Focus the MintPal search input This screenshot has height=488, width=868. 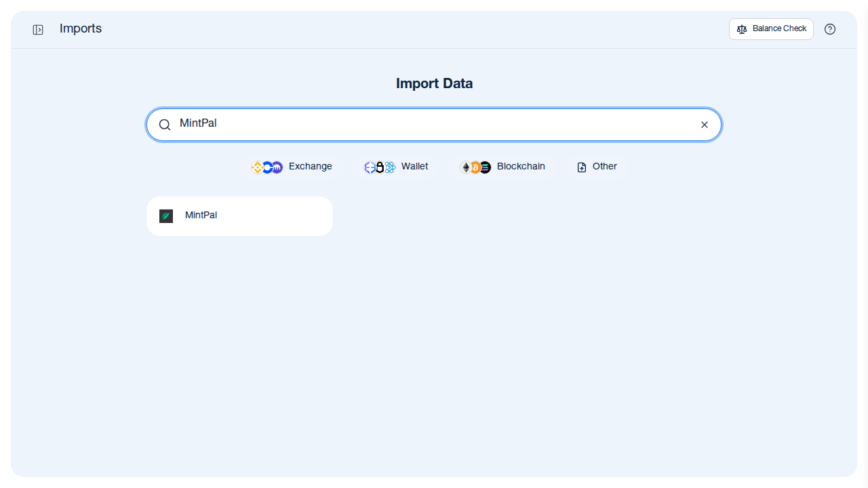(x=434, y=124)
